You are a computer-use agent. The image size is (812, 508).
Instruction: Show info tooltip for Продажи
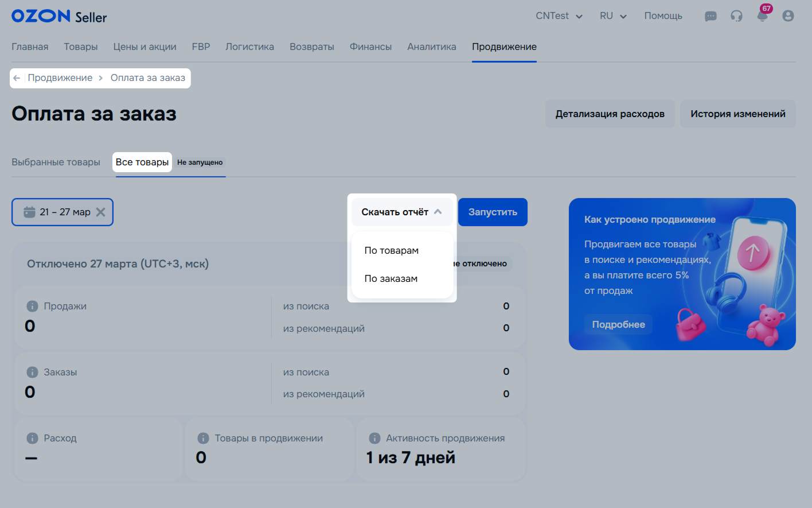[x=33, y=307]
